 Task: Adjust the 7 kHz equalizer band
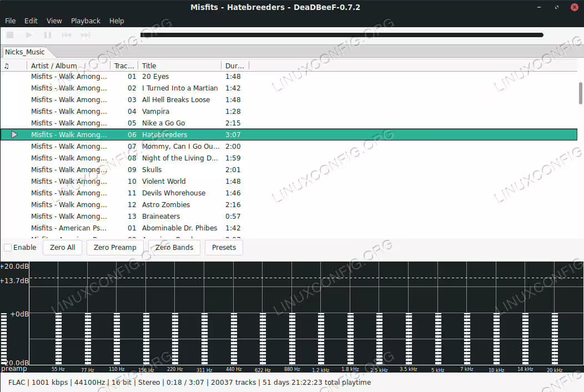click(467, 338)
